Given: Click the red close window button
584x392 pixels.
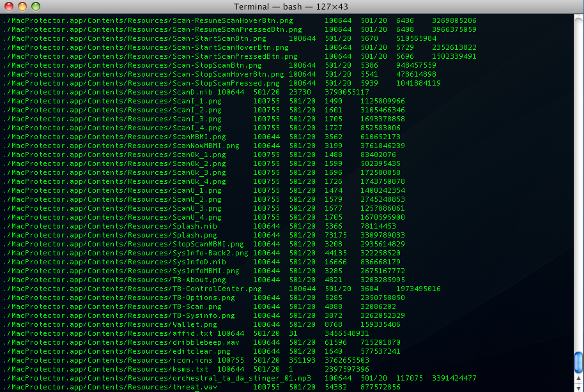Looking at the screenshot, I should (x=8, y=6).
